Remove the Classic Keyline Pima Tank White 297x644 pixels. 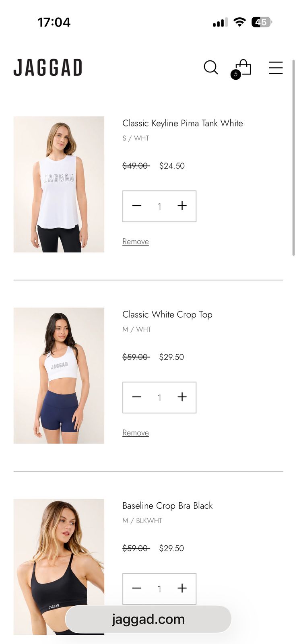[x=136, y=242]
